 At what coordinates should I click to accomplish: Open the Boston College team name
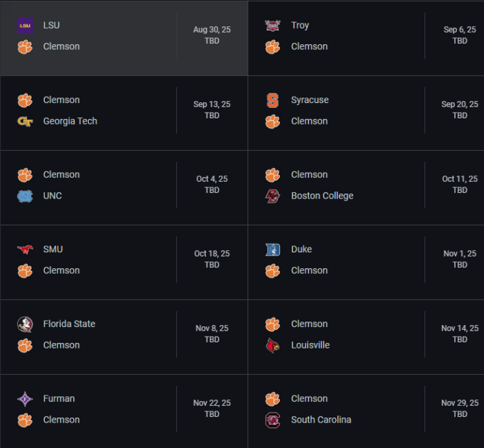322,196
